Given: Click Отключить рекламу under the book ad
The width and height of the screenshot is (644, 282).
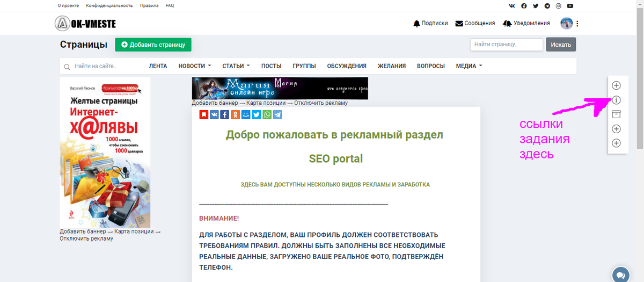Looking at the screenshot, I should click(x=86, y=238).
